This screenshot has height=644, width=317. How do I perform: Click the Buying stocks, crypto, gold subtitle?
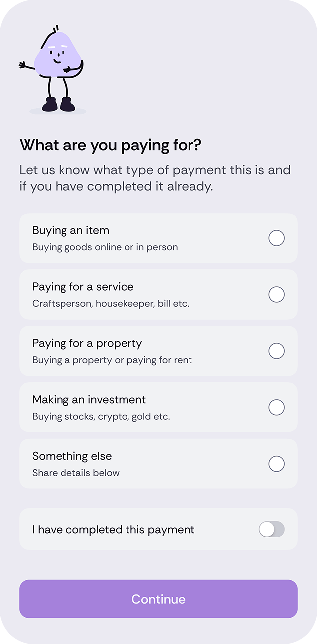pyautogui.click(x=100, y=416)
